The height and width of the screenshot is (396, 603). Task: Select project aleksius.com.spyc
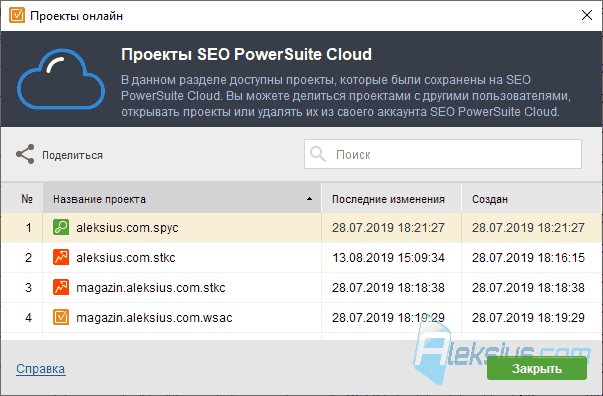tap(127, 228)
